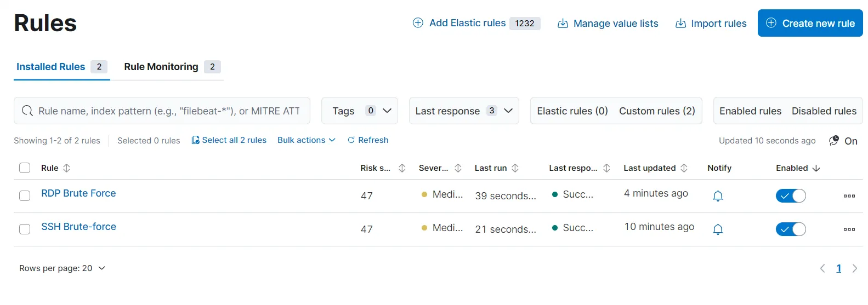Check the SSH Brute-force row checkbox
The width and height of the screenshot is (868, 305).
(x=25, y=229)
